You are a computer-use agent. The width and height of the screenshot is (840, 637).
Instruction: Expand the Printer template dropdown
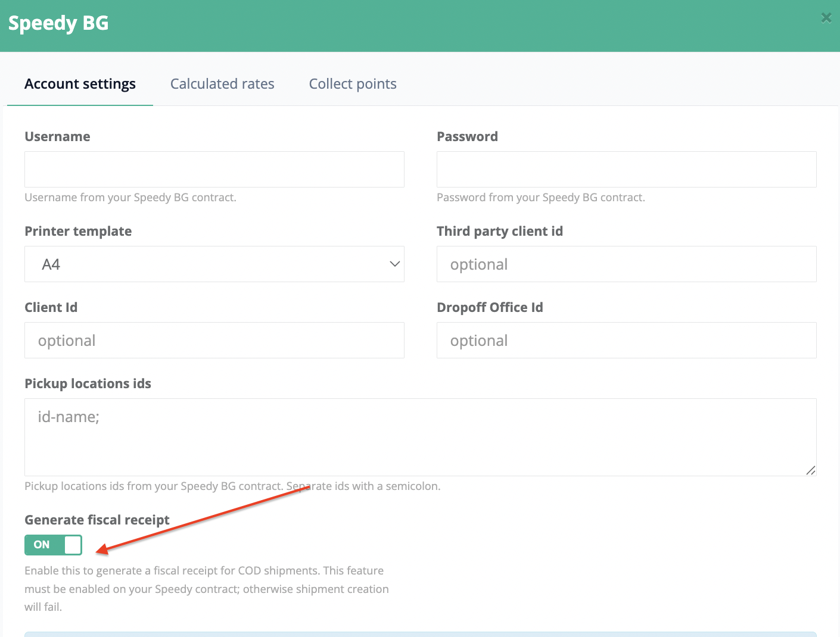pyautogui.click(x=214, y=264)
